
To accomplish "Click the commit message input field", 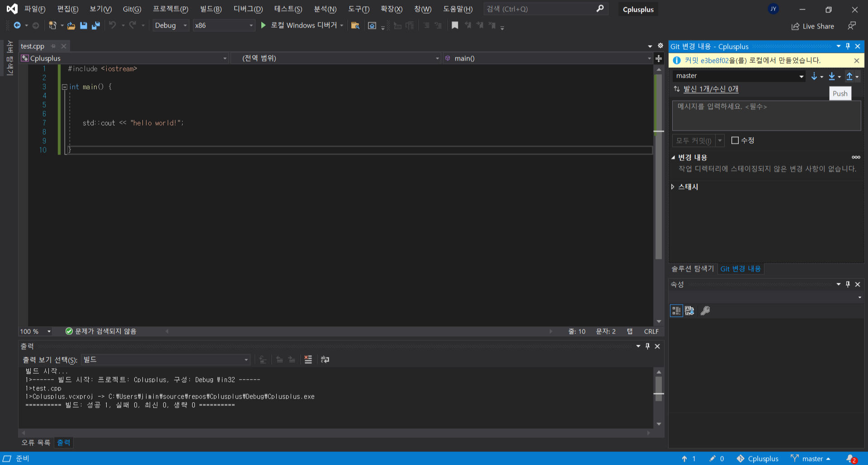I will click(766, 116).
